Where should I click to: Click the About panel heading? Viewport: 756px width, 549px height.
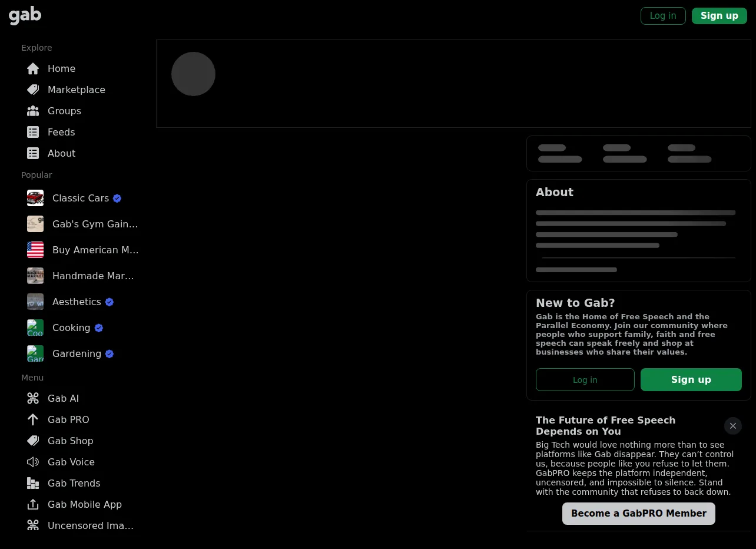point(555,192)
